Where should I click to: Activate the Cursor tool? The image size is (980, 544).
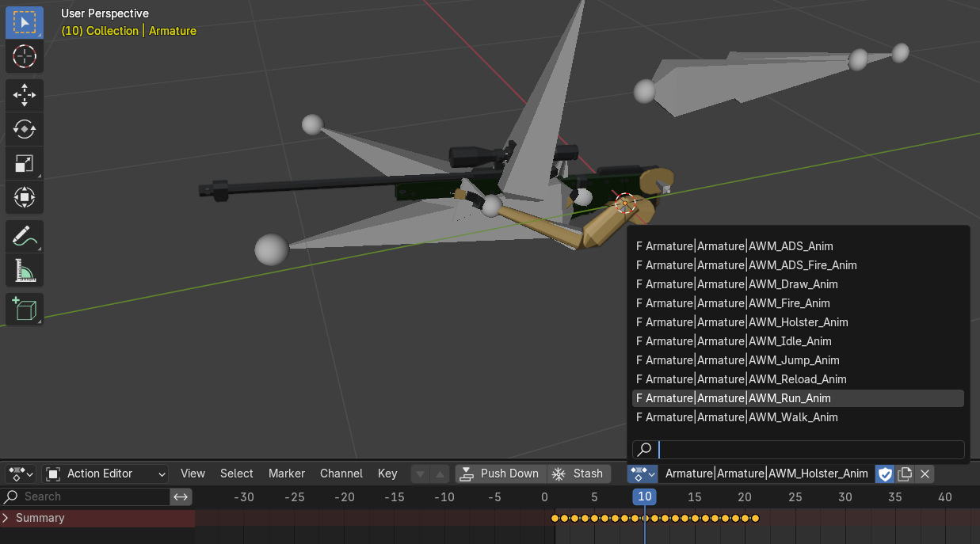tap(25, 56)
